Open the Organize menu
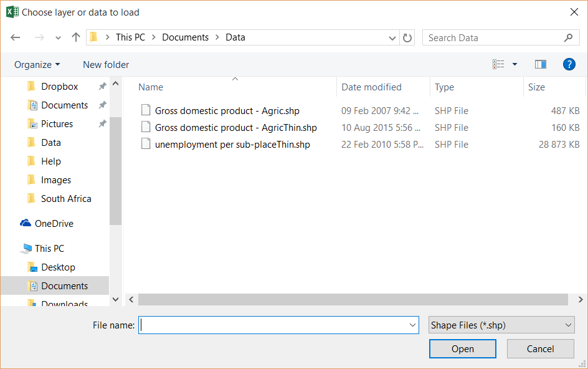 click(37, 65)
